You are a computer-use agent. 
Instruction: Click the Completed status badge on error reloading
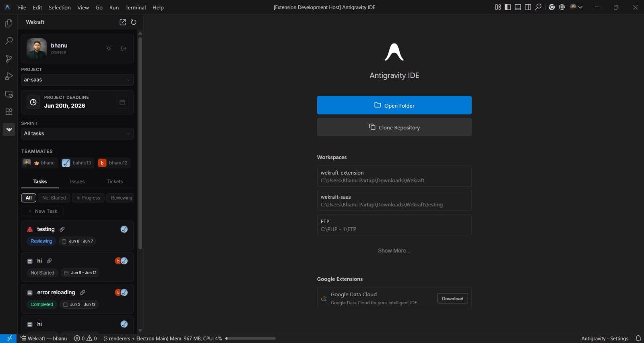(x=42, y=304)
